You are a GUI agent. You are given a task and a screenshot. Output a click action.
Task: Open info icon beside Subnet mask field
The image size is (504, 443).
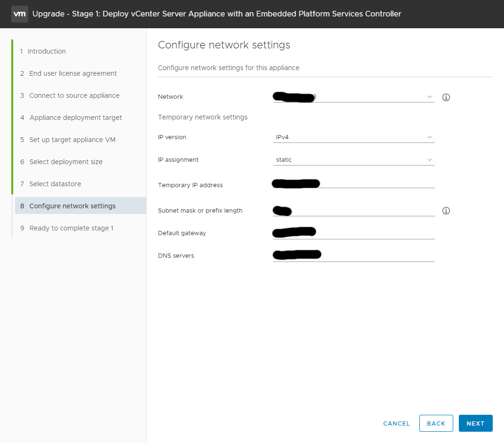pyautogui.click(x=446, y=211)
